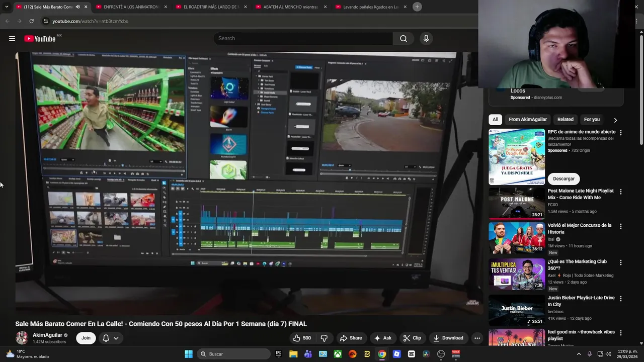Open options for Volvió el Mejor Concurso video

(x=620, y=226)
